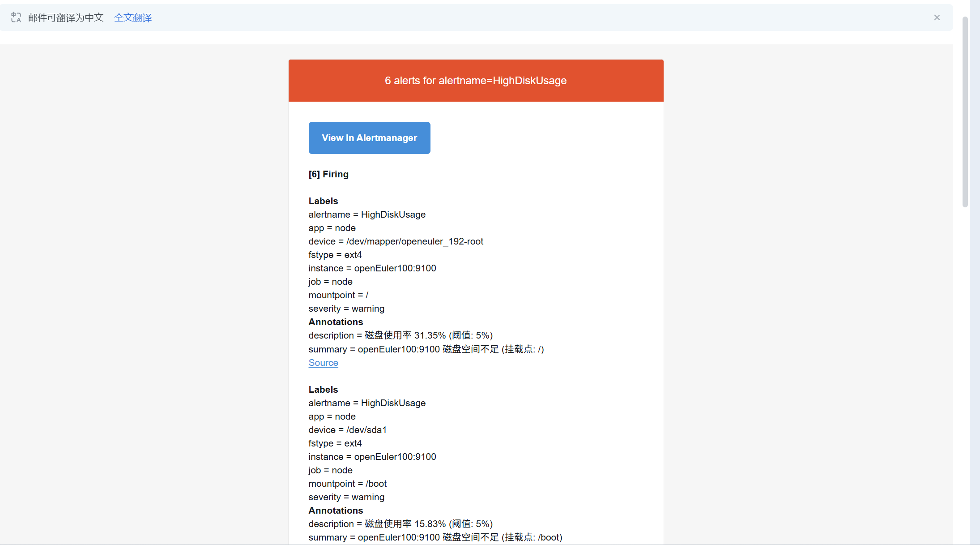This screenshot has height=545, width=980.
Task: Click description showing 15.83% disk usage
Action: 400,524
